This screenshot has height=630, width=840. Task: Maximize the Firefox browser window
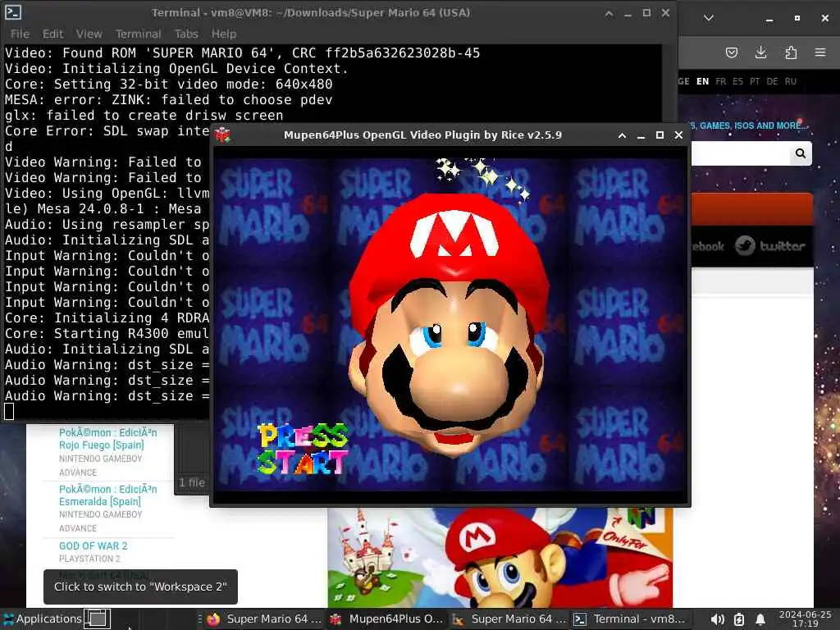[797, 18]
